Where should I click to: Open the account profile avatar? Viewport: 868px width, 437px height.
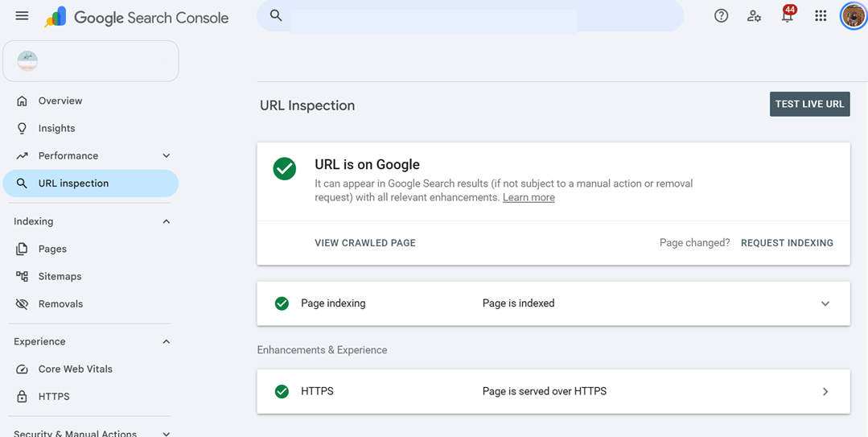click(853, 15)
